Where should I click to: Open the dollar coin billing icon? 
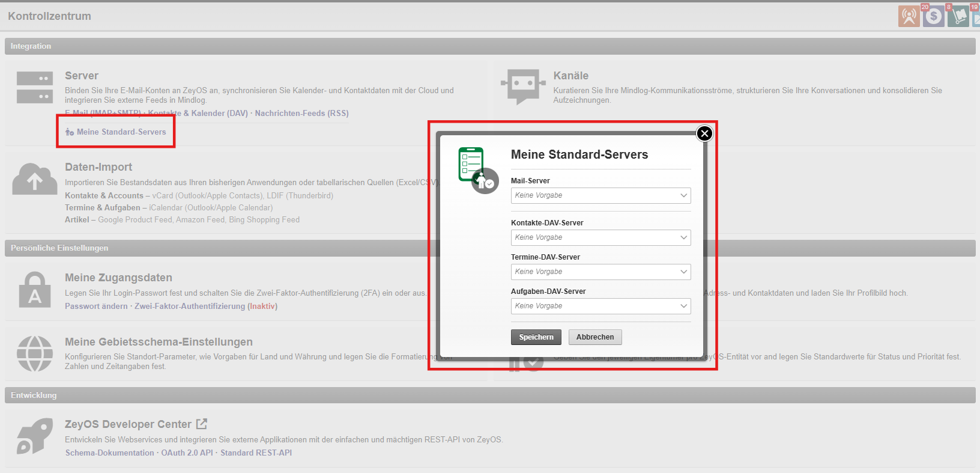click(x=933, y=16)
